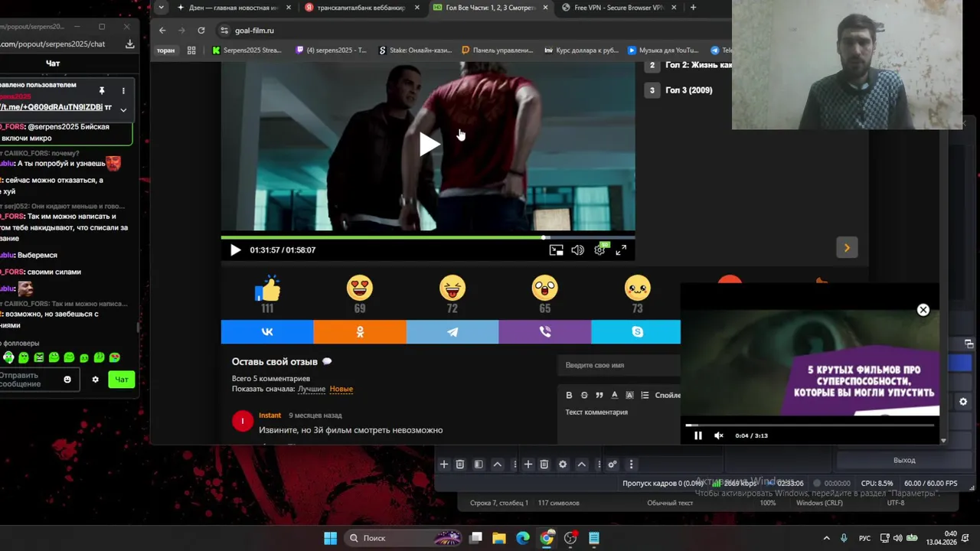980x551 pixels.
Task: Change text color in the comment editor
Action: coord(614,395)
